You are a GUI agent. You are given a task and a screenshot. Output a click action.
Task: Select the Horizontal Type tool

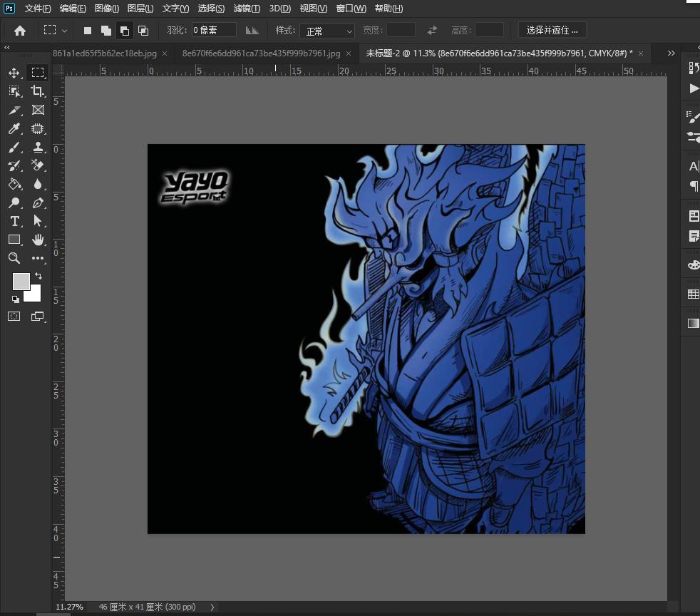tap(14, 222)
